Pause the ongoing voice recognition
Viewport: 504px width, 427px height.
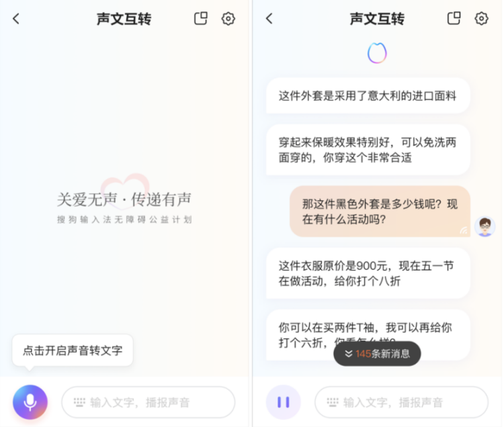(x=283, y=402)
